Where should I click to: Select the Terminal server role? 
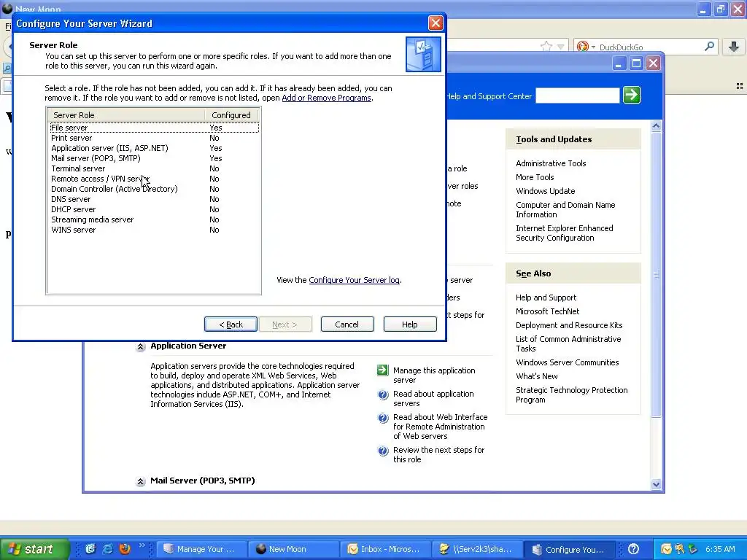(x=154, y=168)
